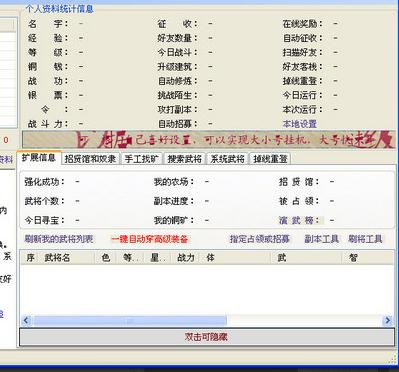
Task: Click the 挑战陌生 label
Action: [177, 95]
